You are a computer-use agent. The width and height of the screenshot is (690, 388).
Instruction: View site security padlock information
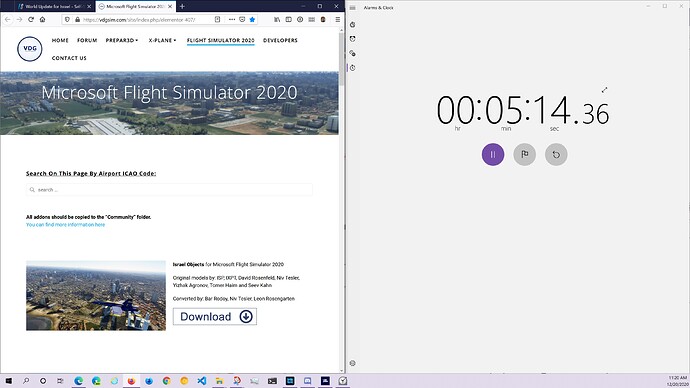click(x=77, y=19)
